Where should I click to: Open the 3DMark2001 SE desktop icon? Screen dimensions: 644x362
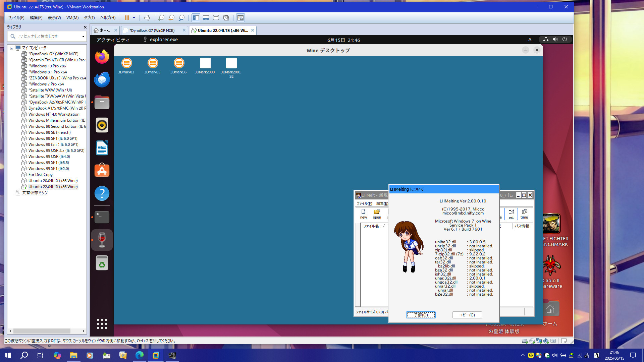(x=231, y=68)
